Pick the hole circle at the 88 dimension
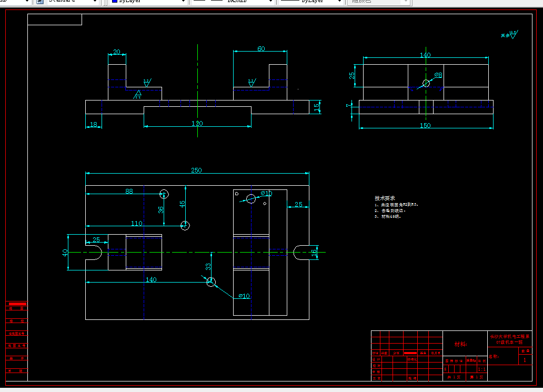The height and width of the screenshot is (392, 543). coord(164,194)
